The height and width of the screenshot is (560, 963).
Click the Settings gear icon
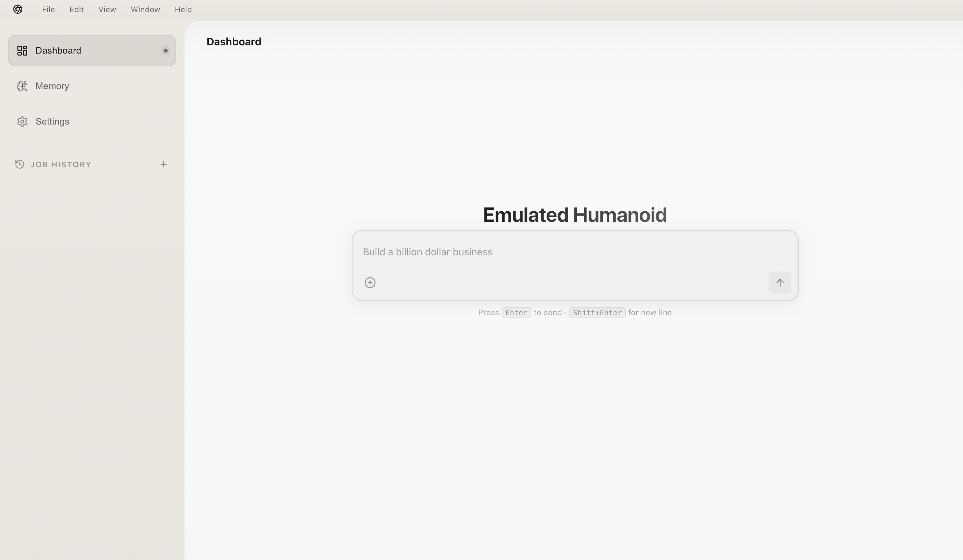click(x=22, y=121)
